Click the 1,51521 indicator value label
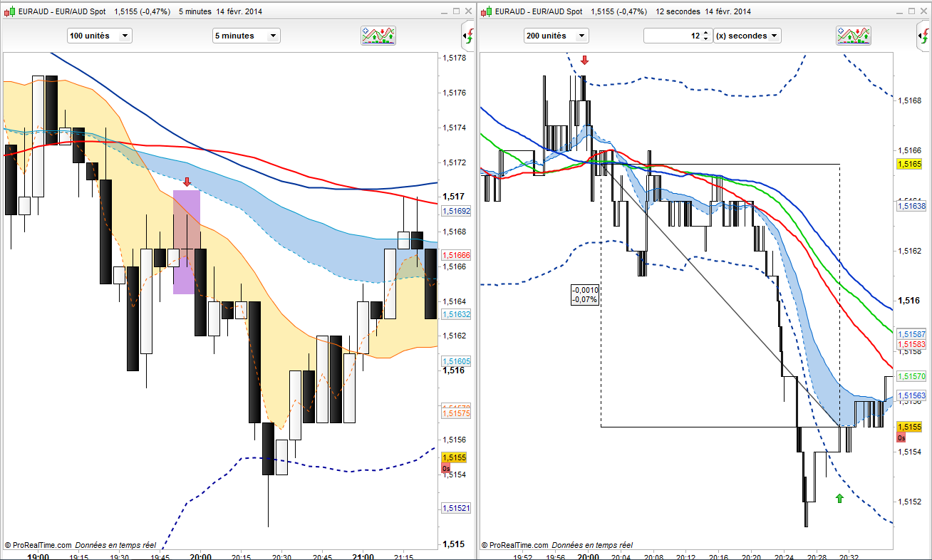 456,508
